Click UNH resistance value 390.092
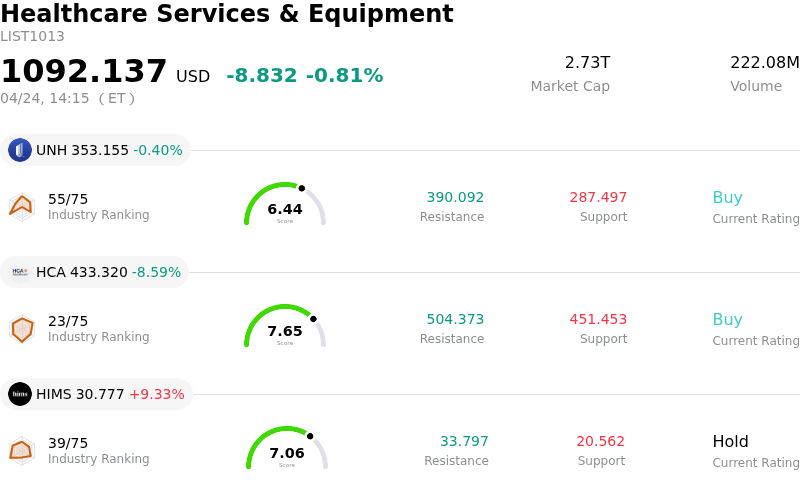This screenshot has width=800, height=488. click(455, 198)
